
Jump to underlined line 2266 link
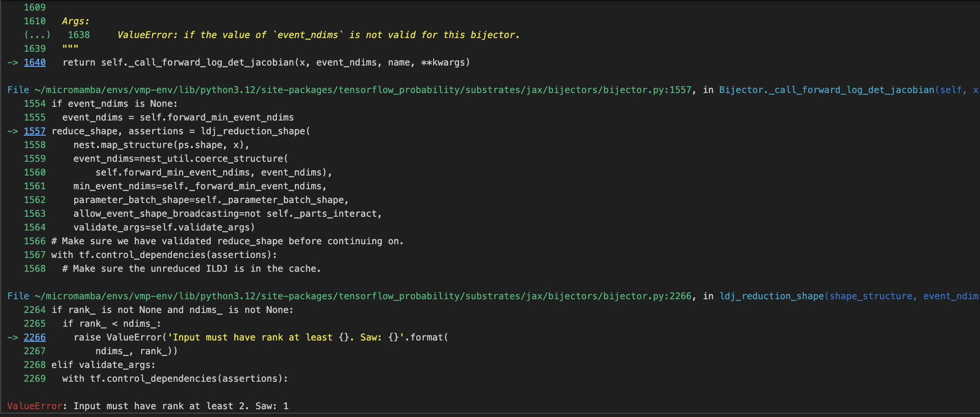coord(35,337)
